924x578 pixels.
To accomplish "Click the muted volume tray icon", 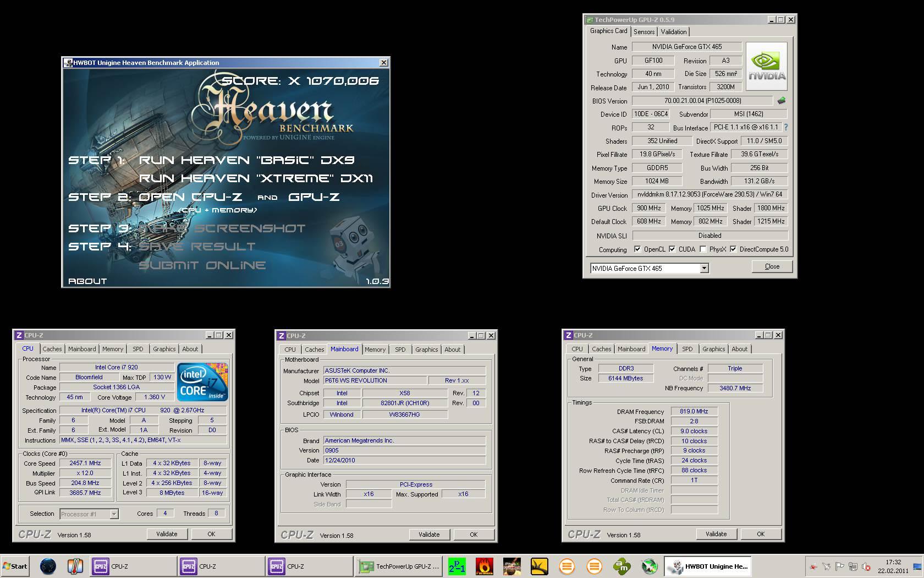I will point(866,566).
